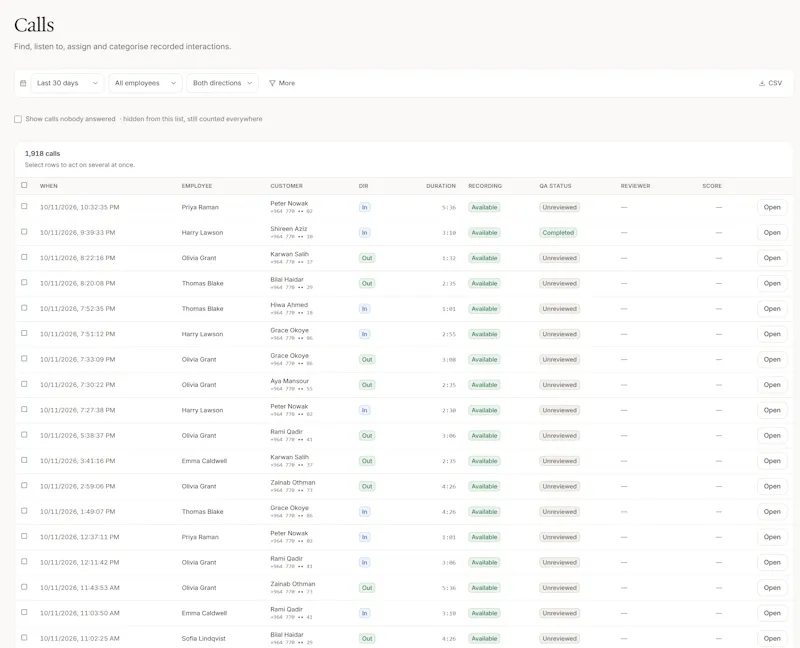Open the 2:59:06 PM Zainab Othman call

coord(772,486)
